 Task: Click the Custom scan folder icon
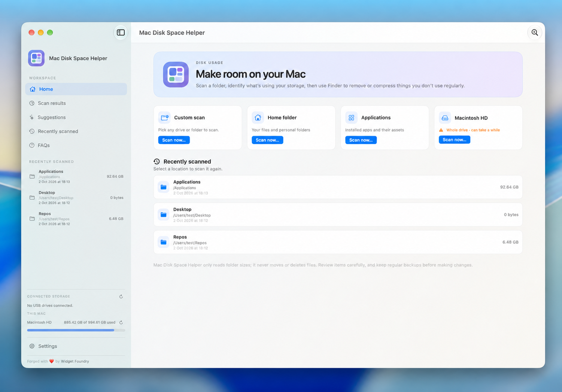(164, 118)
